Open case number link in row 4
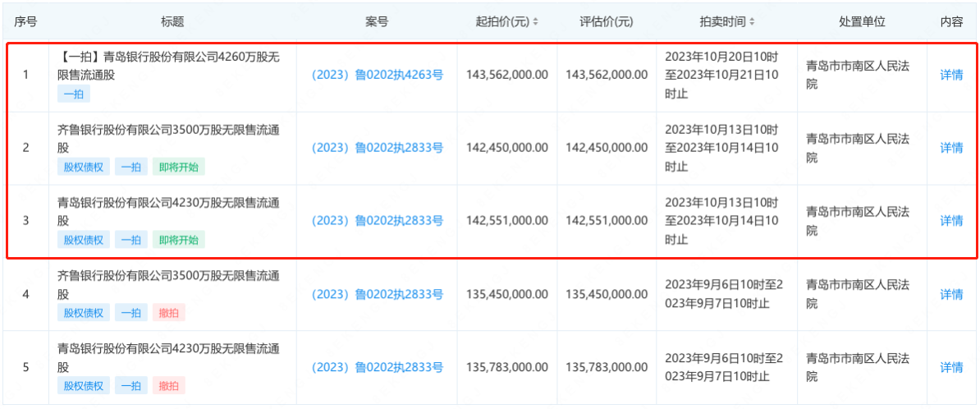980x409 pixels. (x=377, y=294)
